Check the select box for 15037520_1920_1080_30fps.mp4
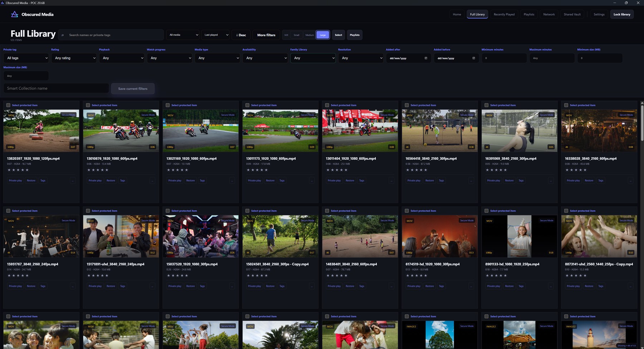The image size is (644, 349). (167, 211)
